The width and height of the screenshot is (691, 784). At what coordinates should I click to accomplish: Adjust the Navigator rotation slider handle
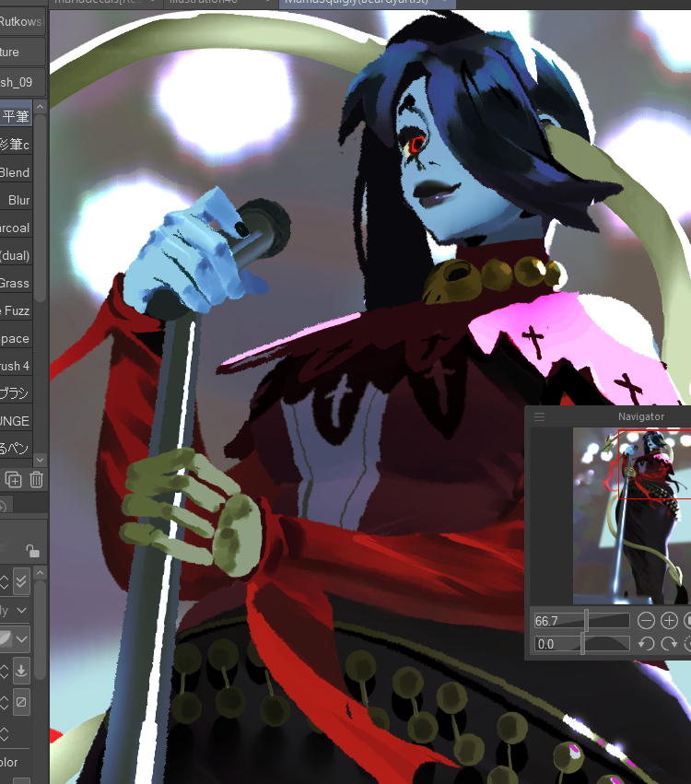(x=582, y=643)
